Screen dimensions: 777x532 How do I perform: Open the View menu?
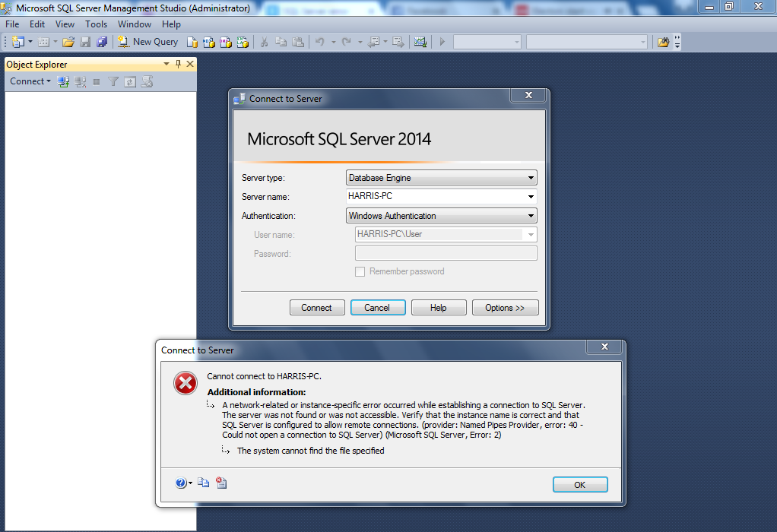point(65,24)
